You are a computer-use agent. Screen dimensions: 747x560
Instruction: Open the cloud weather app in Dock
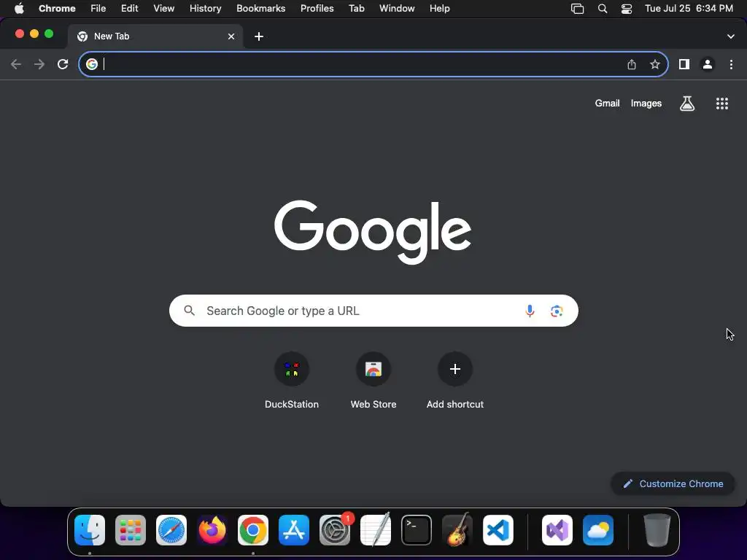[x=598, y=530]
